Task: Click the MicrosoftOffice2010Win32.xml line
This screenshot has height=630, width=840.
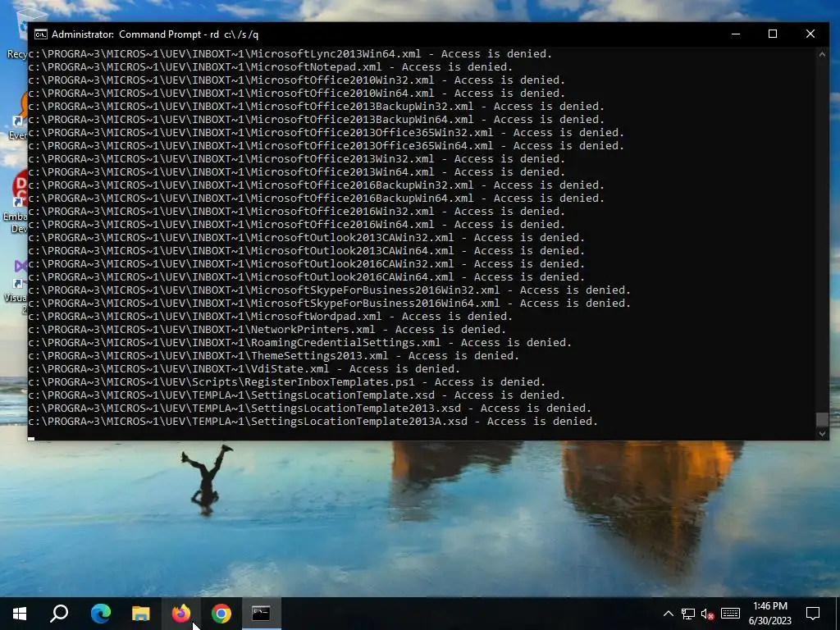Action: click(297, 80)
